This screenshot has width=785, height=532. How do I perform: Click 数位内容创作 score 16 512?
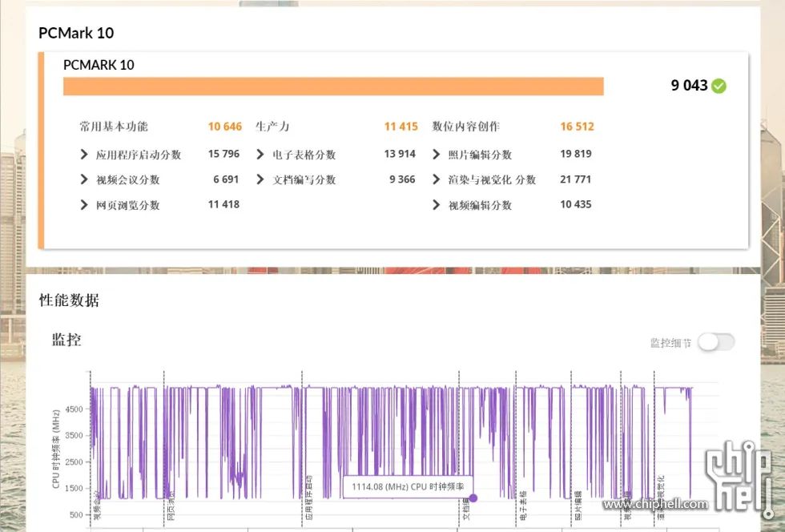[578, 127]
